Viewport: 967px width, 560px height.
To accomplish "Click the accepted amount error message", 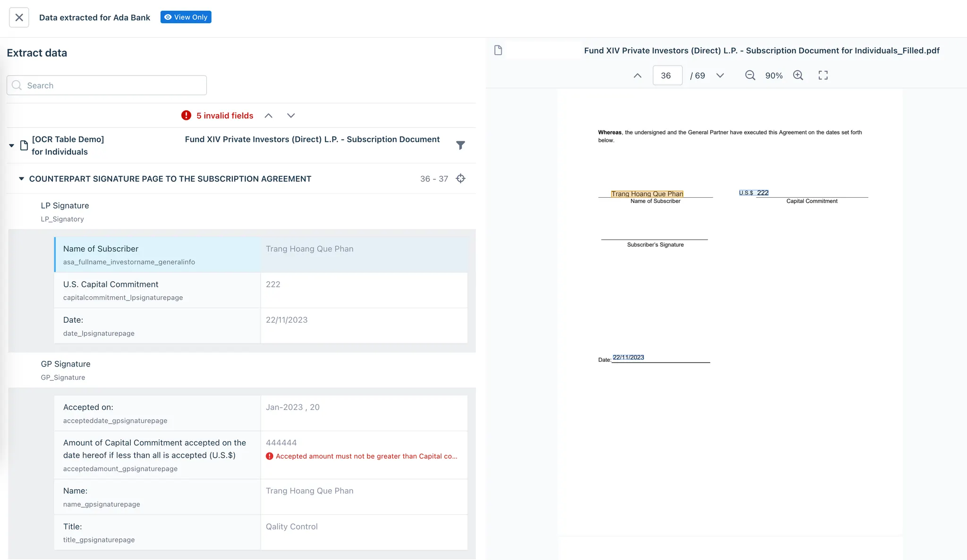I will [x=366, y=456].
